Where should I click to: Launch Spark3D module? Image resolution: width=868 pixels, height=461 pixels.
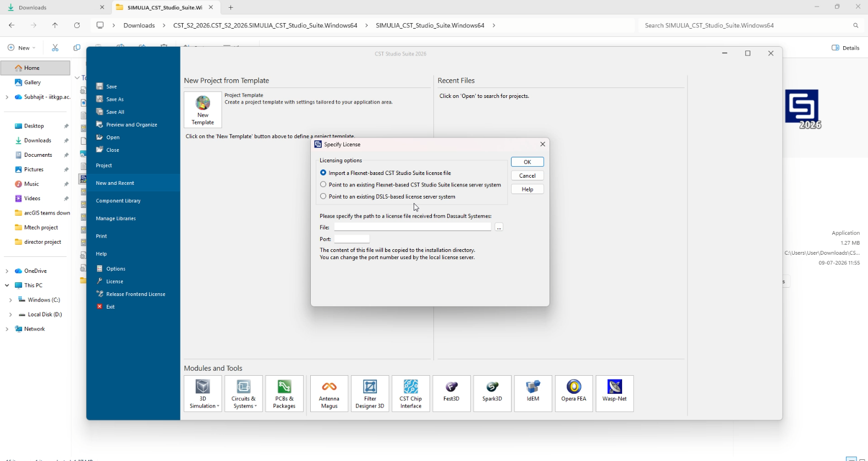[492, 393]
